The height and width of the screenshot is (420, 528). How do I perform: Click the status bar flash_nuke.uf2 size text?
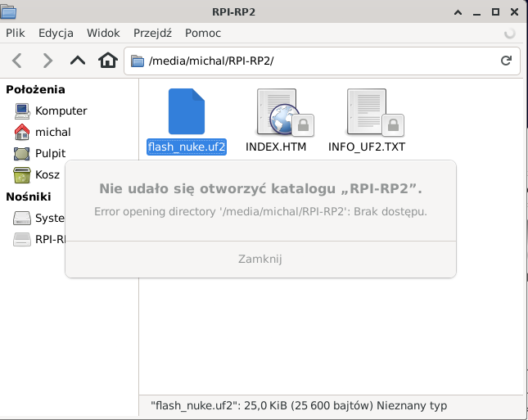pos(299,405)
